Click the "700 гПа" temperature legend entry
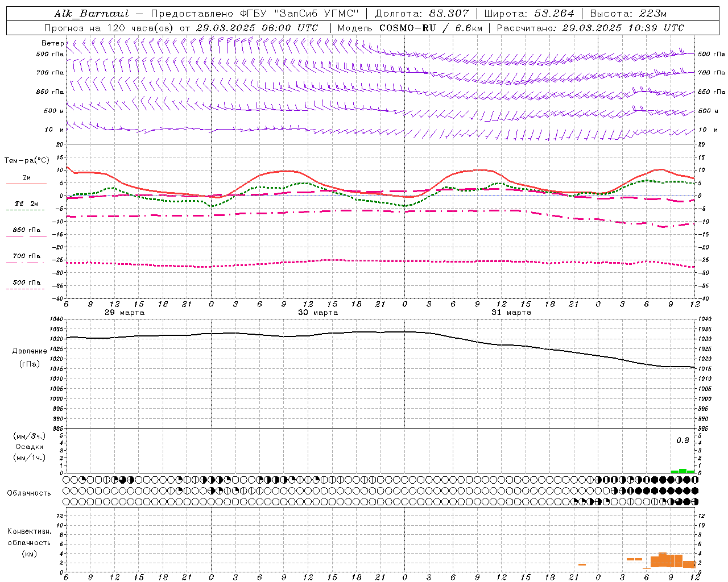 coord(27,256)
